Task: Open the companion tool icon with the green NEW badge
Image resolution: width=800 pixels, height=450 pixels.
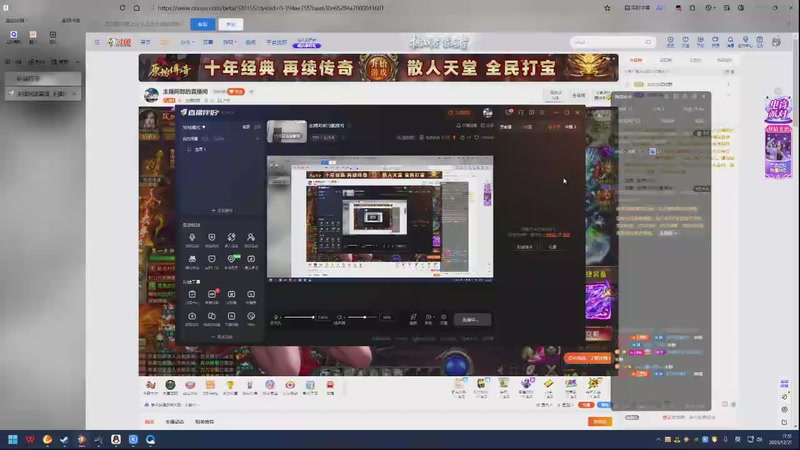Action: coord(232,261)
